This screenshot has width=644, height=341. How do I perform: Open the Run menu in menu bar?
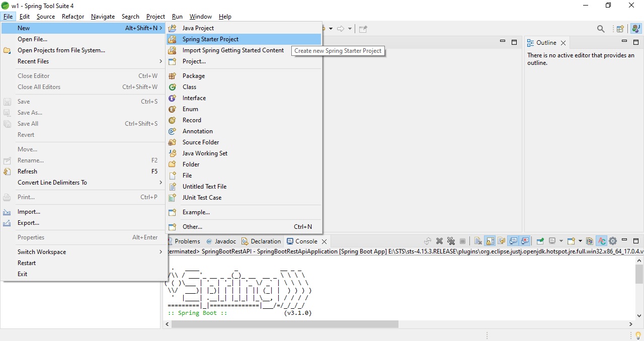177,17
